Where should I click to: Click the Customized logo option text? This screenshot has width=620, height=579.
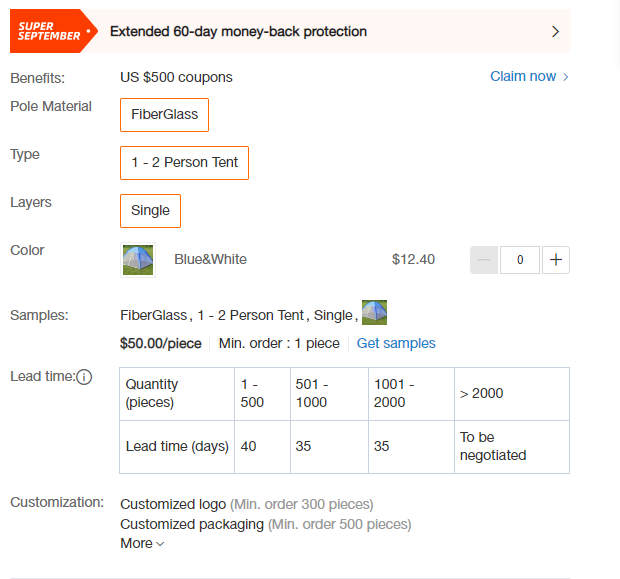click(x=173, y=504)
